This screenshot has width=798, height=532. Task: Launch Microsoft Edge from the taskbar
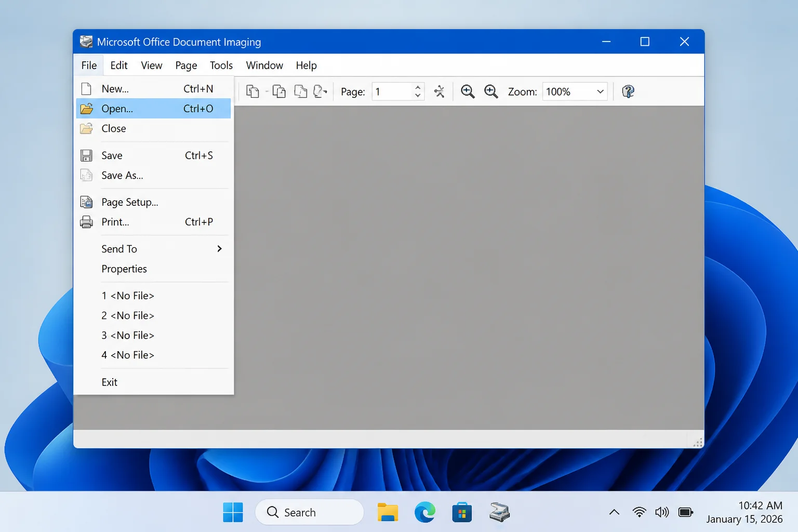425,512
